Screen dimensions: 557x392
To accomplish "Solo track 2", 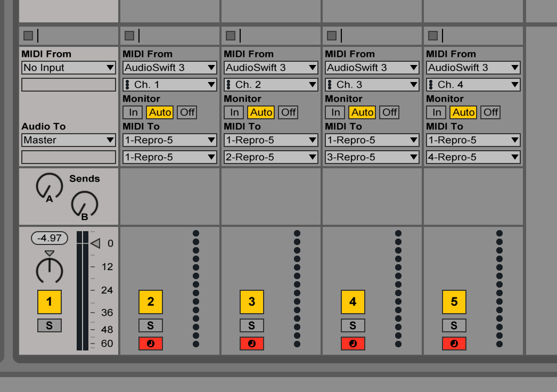I will pos(151,325).
